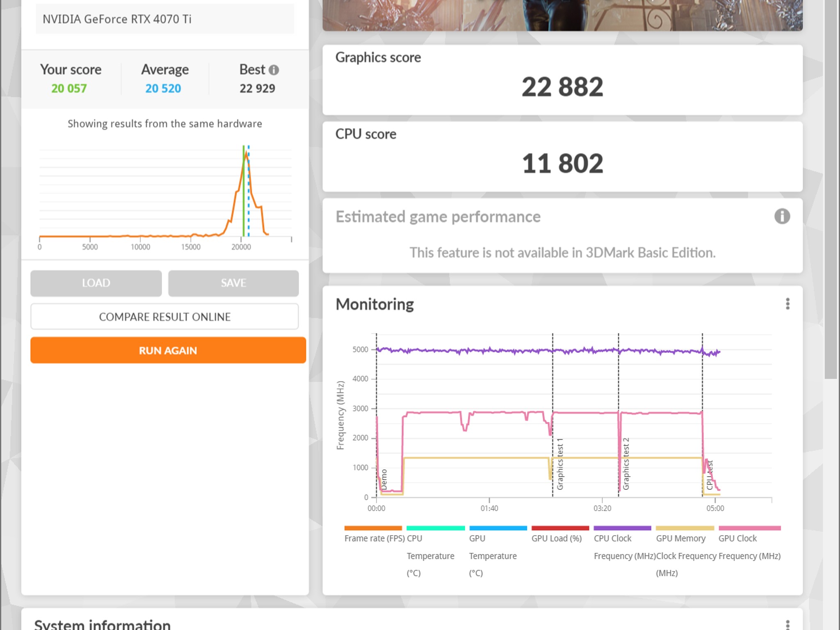Click the vertical scrollbar on the right edge

click(831, 189)
